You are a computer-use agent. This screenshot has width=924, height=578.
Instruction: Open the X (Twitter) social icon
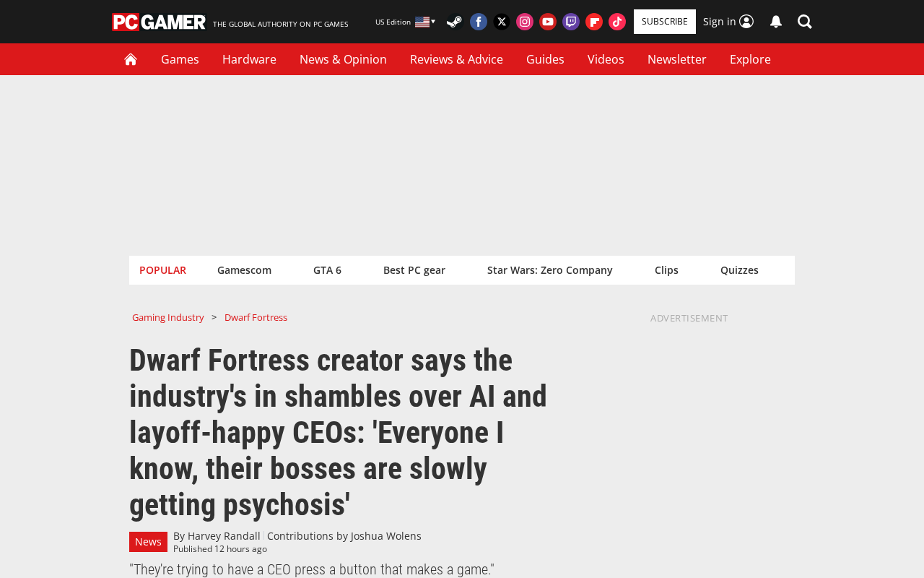[x=502, y=22]
